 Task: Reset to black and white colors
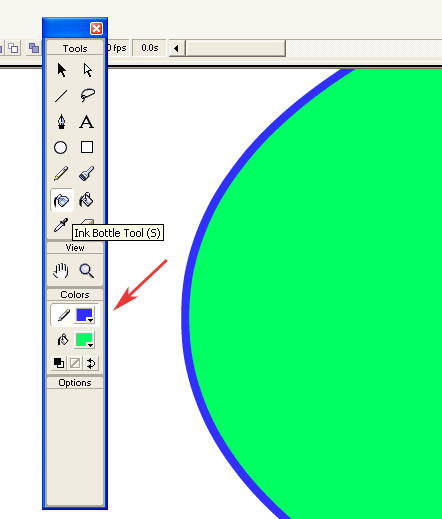59,363
